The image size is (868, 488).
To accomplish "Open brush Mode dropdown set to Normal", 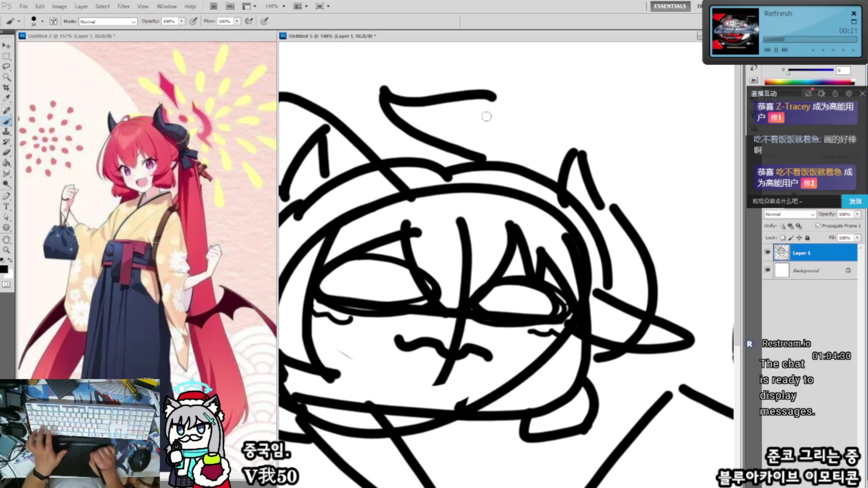I will [108, 22].
